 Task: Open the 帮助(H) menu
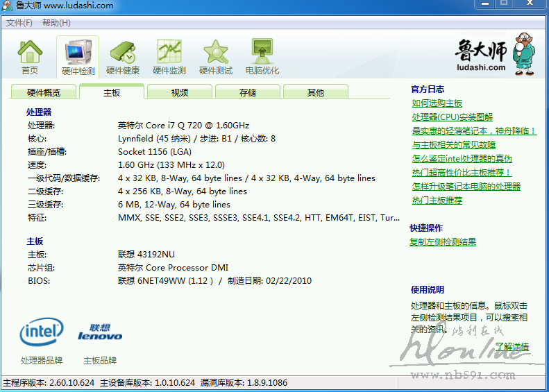[56, 23]
